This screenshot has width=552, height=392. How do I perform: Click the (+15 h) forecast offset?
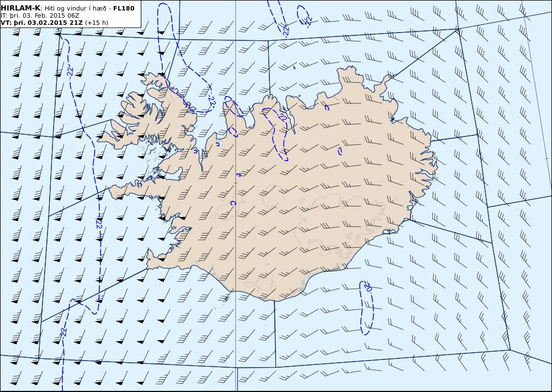pyautogui.click(x=97, y=23)
